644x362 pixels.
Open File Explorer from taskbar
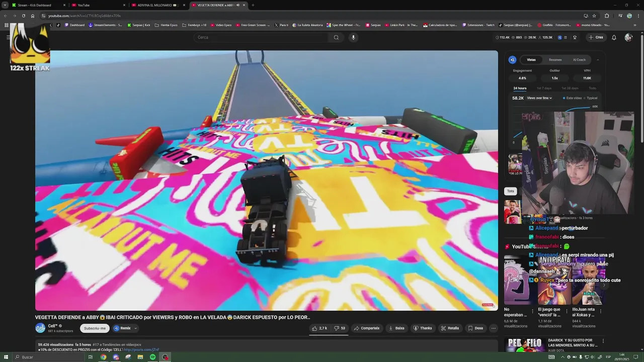(140, 357)
